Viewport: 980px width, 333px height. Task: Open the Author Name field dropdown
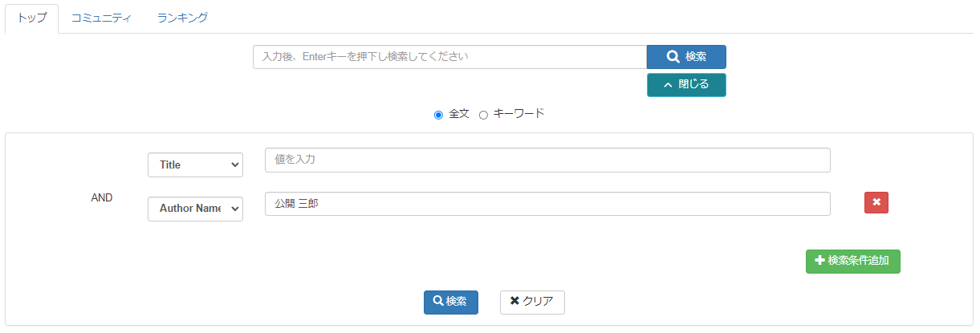pos(195,208)
